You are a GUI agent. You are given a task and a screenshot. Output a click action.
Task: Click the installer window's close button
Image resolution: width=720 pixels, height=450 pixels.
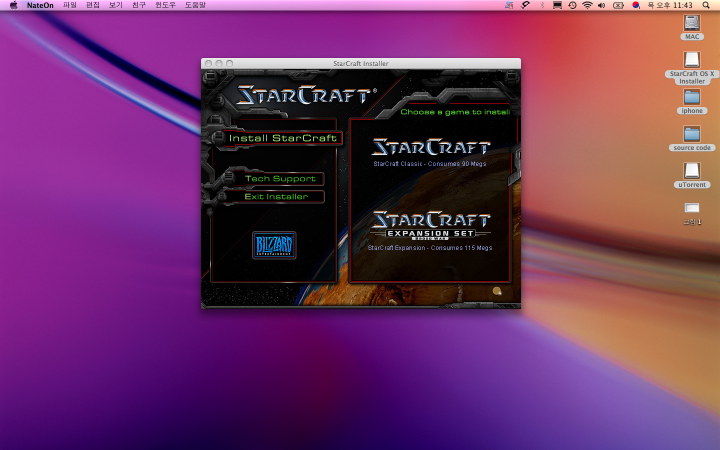click(208, 63)
